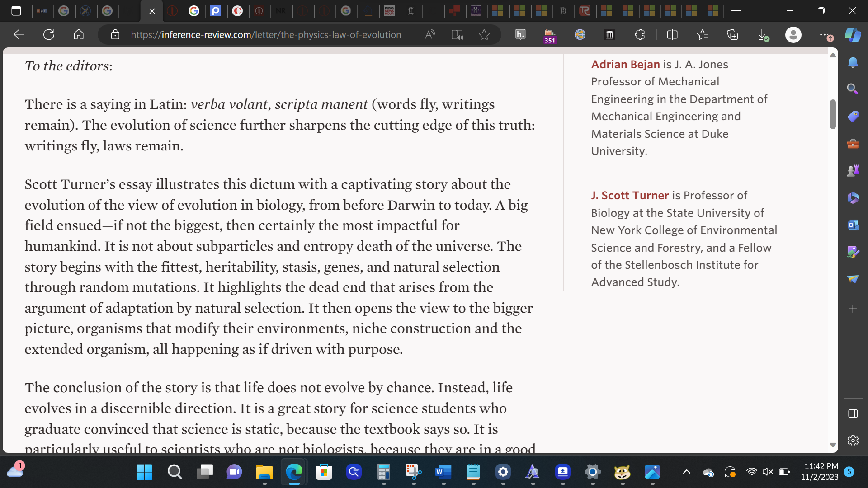
Task: Open the Favorites list
Action: pyautogui.click(x=703, y=35)
